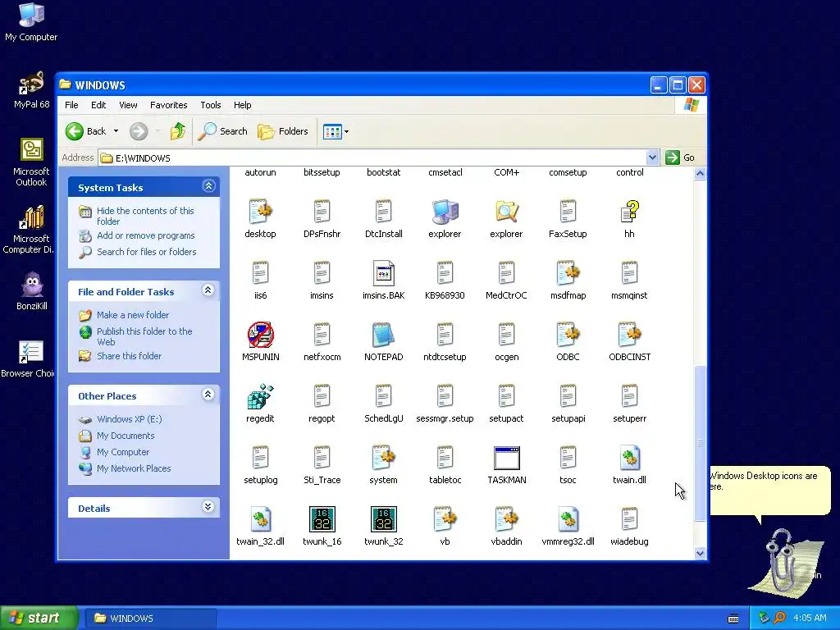Select the system configuration file icon
840x630 pixels.
coord(384,459)
